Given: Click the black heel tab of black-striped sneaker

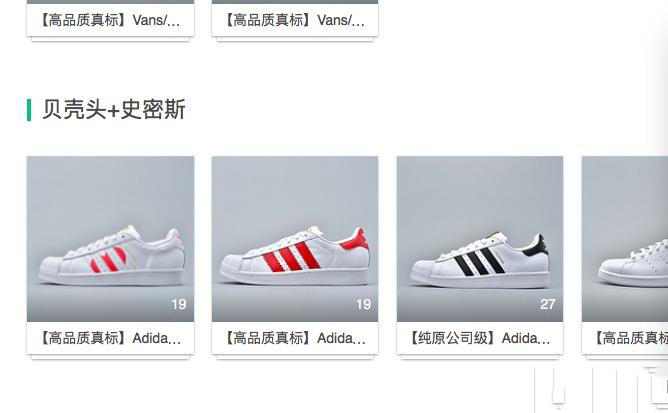Looking at the screenshot, I should (x=537, y=245).
